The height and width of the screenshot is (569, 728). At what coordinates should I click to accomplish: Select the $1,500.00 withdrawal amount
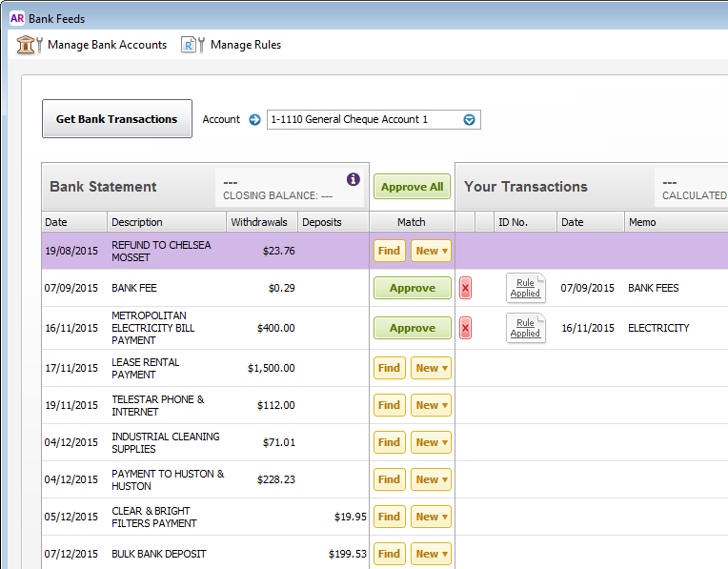(x=272, y=368)
